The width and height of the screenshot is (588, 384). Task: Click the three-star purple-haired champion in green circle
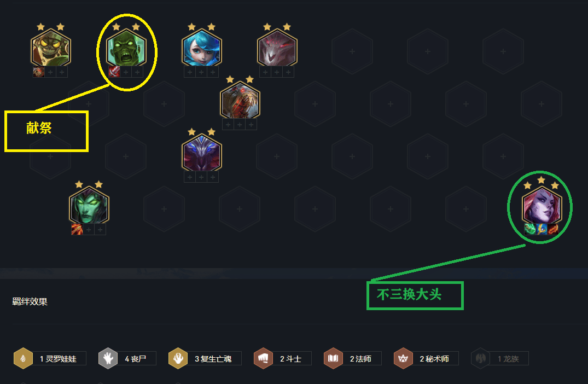click(542, 206)
